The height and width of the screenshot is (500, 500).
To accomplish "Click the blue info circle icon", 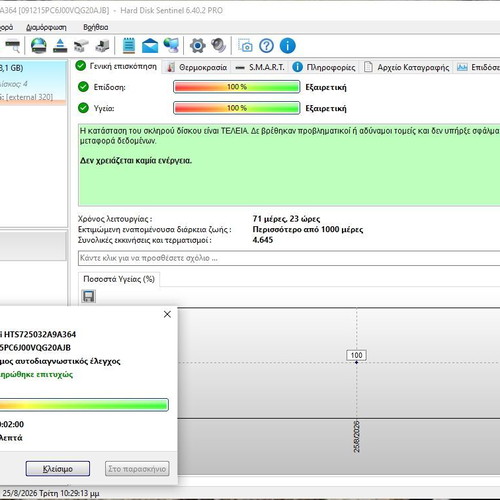I will tap(288, 46).
